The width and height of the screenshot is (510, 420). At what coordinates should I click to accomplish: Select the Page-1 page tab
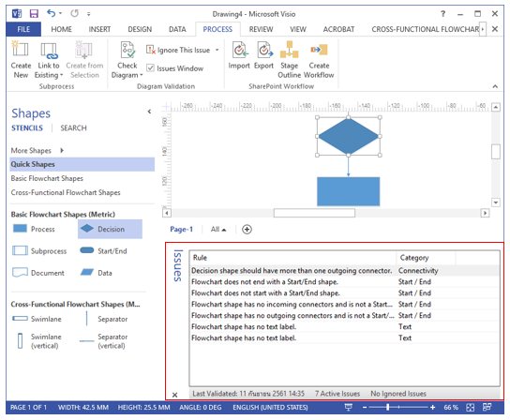181,230
